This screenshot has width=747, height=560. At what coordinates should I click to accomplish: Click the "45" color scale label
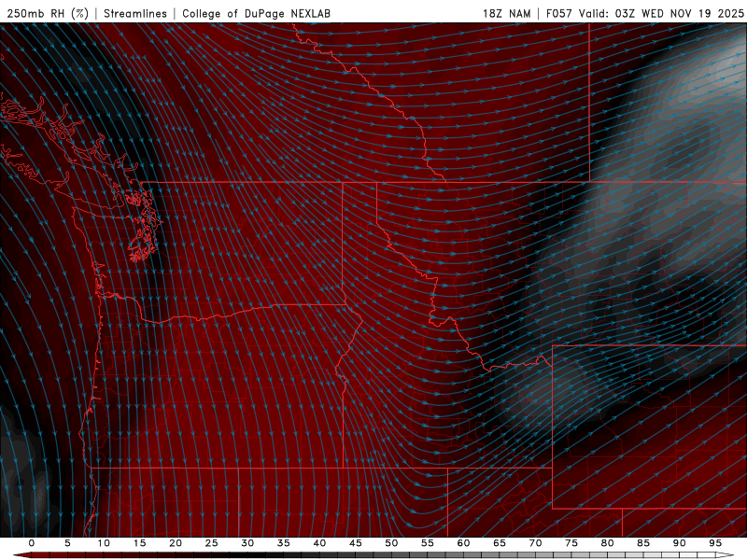(356, 543)
